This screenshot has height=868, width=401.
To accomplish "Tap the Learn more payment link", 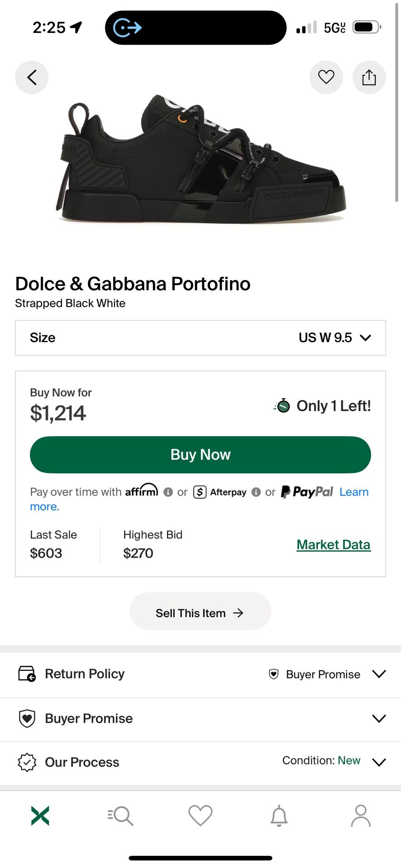I will (354, 492).
